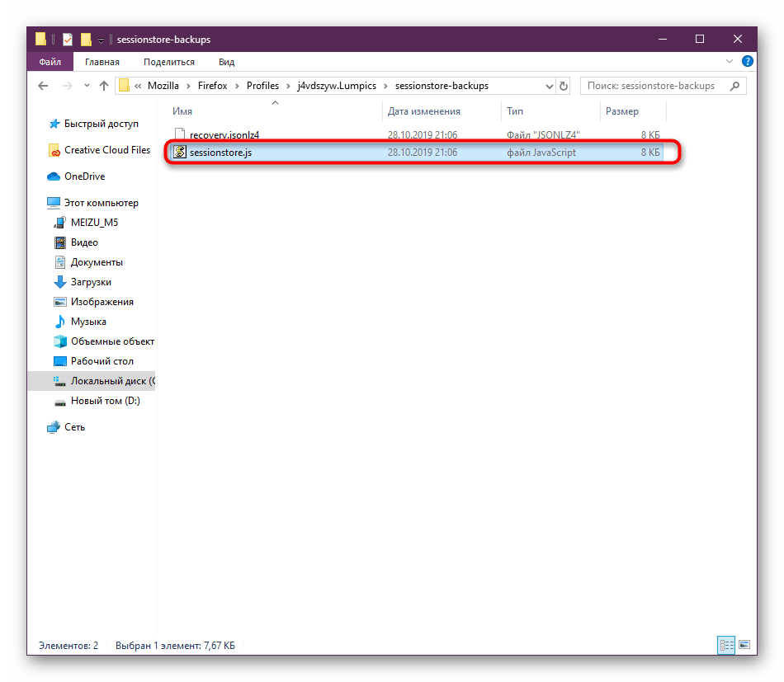Open the Рабочий стол folder
The width and height of the screenshot is (784, 682).
102,361
